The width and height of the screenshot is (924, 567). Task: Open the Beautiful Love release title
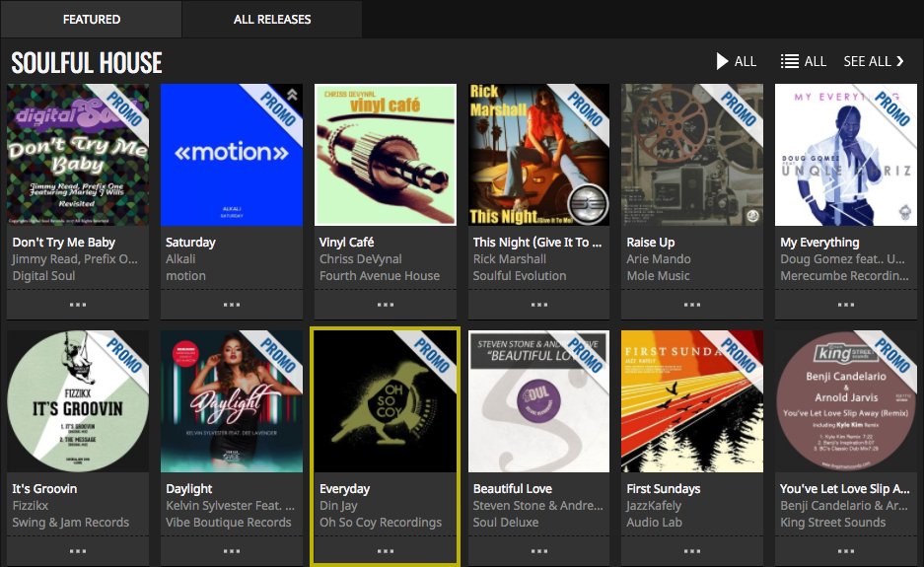click(x=512, y=489)
